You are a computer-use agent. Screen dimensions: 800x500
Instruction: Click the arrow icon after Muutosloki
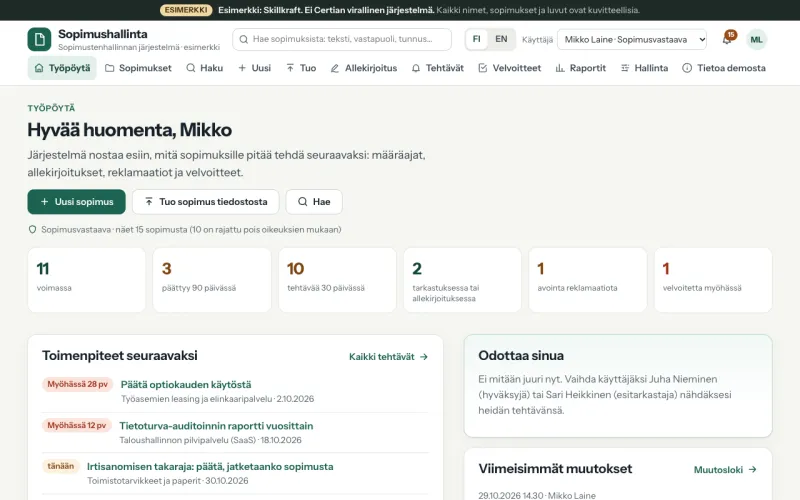pyautogui.click(x=753, y=469)
